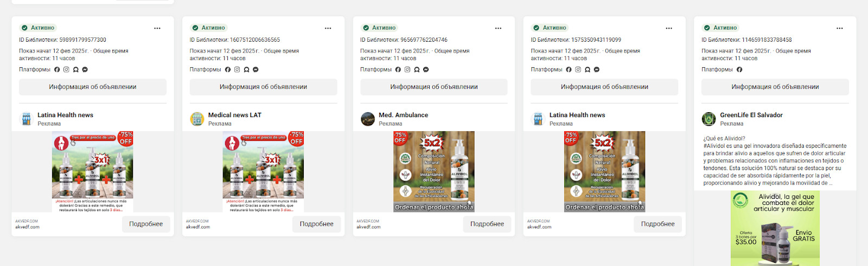Click text 'ID Библиотеки: 598991799577300'

click(x=62, y=40)
